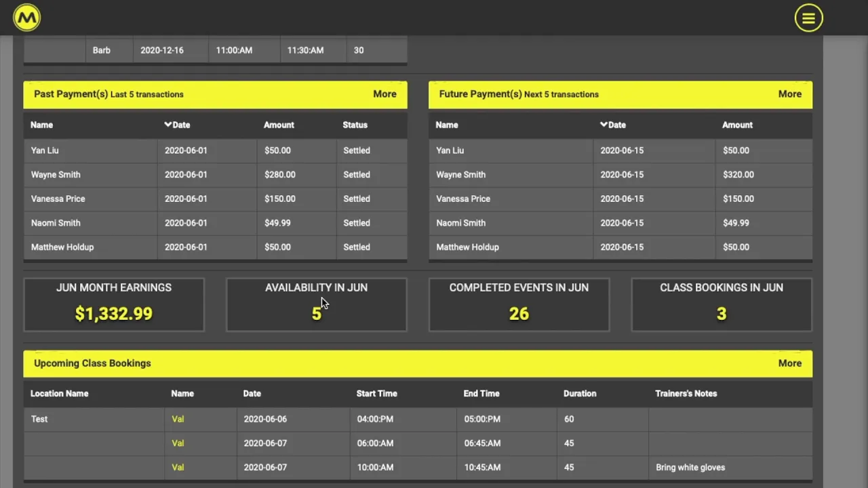This screenshot has width=868, height=488.
Task: Click Vanessa Price's 2020-06-15 date cell
Action: click(654, 199)
